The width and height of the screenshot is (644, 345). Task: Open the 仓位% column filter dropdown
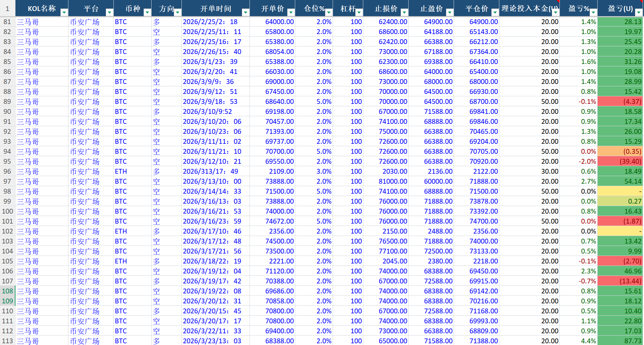329,12
